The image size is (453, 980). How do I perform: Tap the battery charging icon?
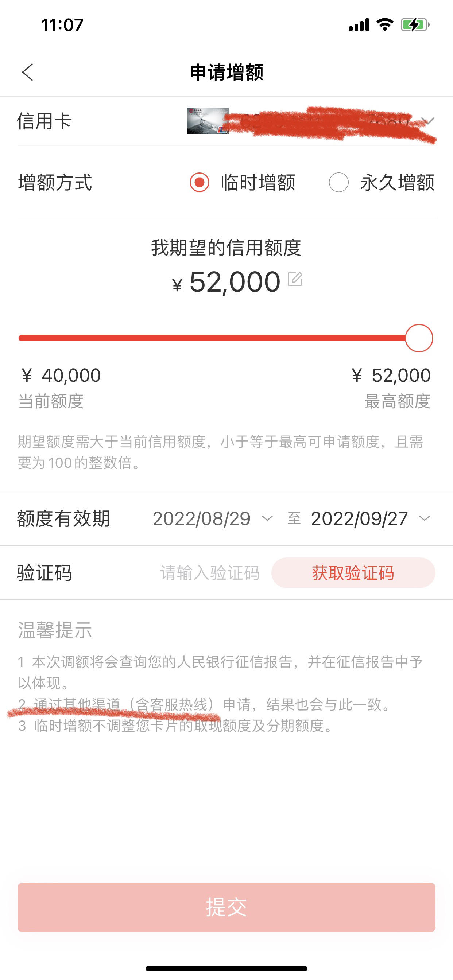click(x=415, y=25)
